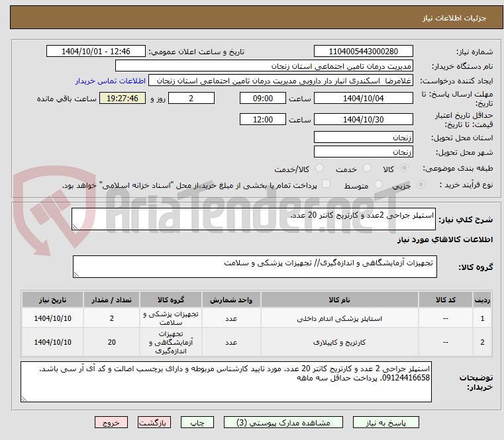Toggle the اسناد خزانه اسلامی payment checkbox
The height and width of the screenshot is (440, 504).
pos(326,184)
